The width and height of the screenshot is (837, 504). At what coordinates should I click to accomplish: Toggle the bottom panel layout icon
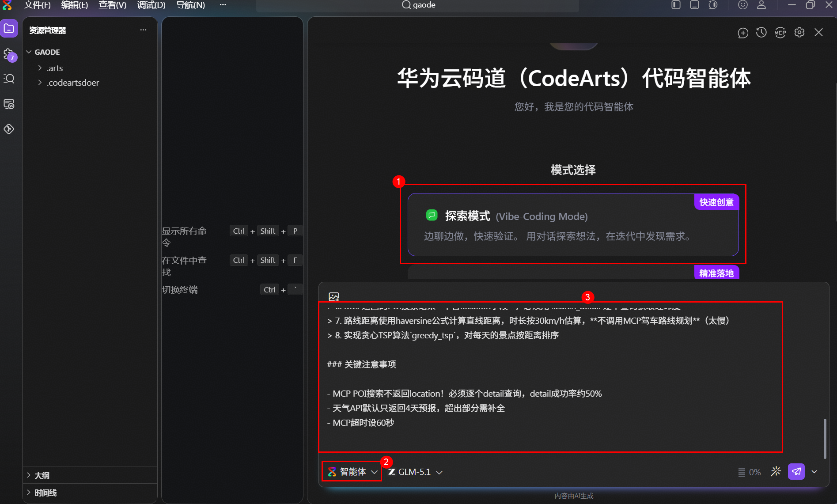point(694,5)
